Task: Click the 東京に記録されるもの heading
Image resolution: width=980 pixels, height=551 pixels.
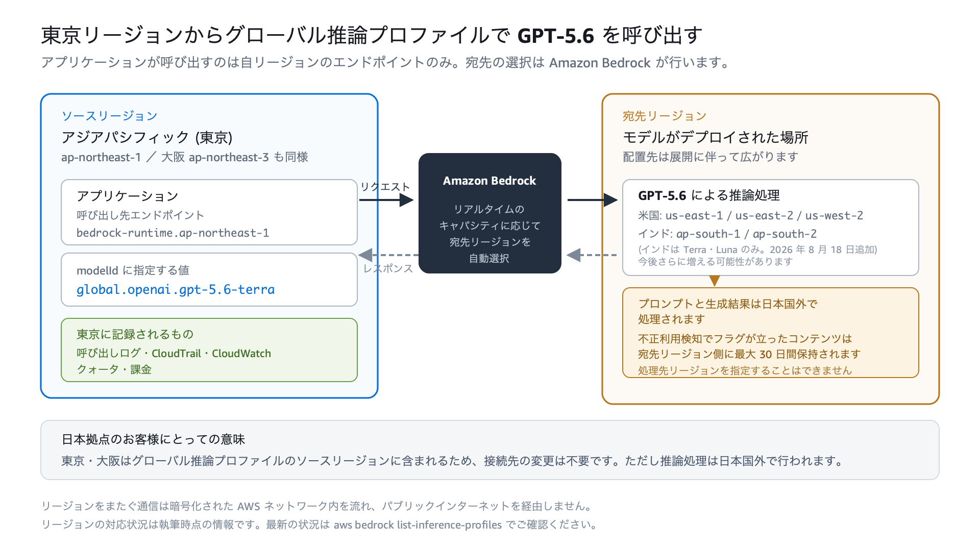Action: [x=135, y=334]
